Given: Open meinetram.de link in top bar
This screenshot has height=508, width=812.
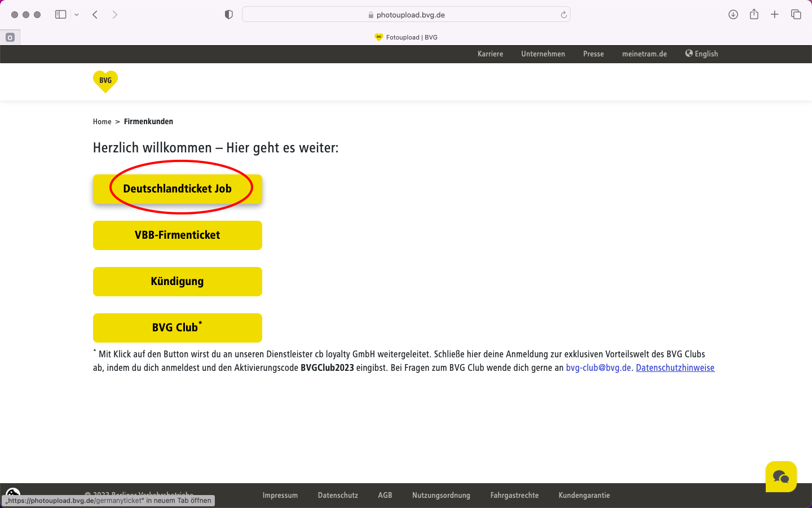Looking at the screenshot, I should pos(645,54).
